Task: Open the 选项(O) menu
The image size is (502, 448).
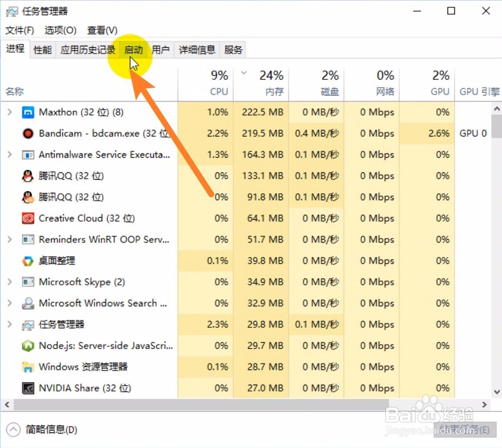Action: [x=61, y=31]
